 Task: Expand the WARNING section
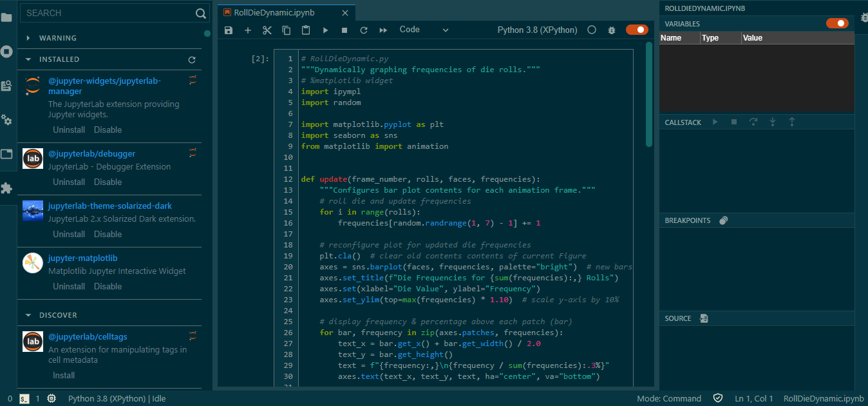pos(28,38)
